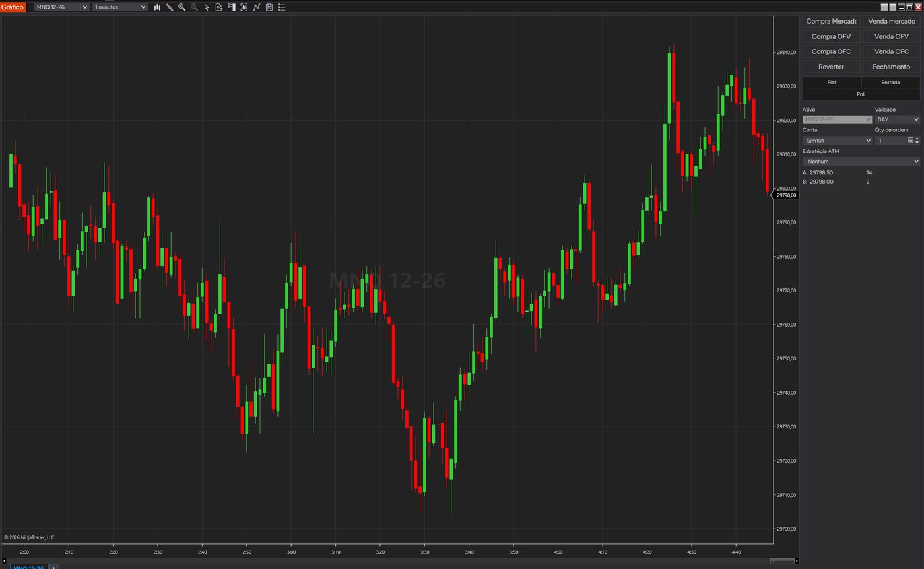Open the strategies icon
Screen dimensions: 924x569
coord(269,7)
